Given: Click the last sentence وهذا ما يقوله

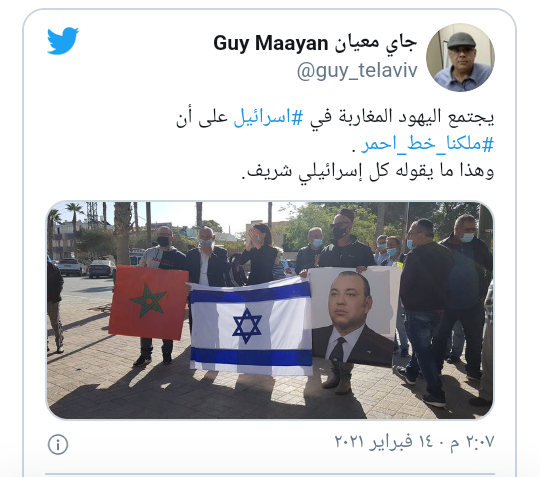Looking at the screenshot, I should [368, 171].
